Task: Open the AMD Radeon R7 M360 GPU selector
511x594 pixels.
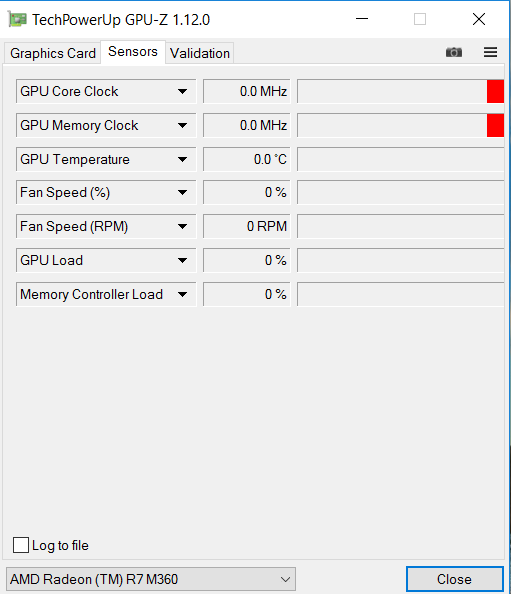Action: tap(151, 579)
